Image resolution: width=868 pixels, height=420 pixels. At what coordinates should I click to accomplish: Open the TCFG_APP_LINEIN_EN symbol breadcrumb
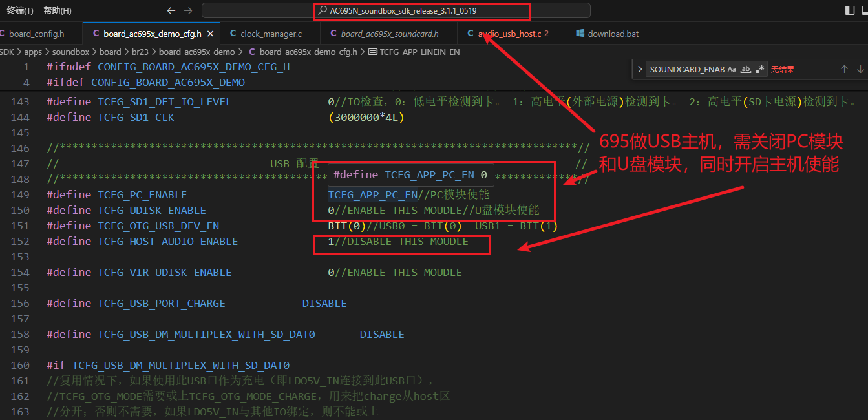coord(419,52)
